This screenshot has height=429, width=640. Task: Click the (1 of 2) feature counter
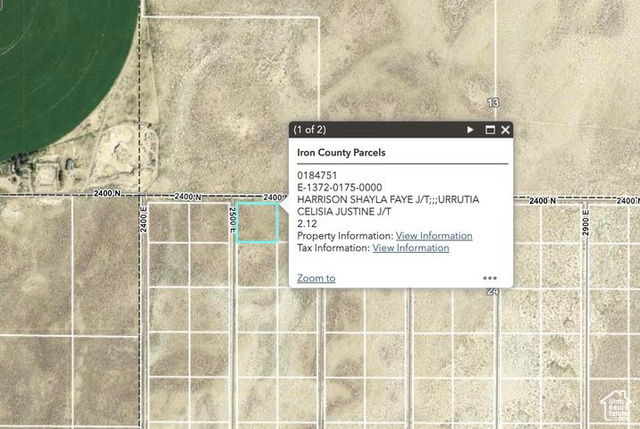[309, 130]
